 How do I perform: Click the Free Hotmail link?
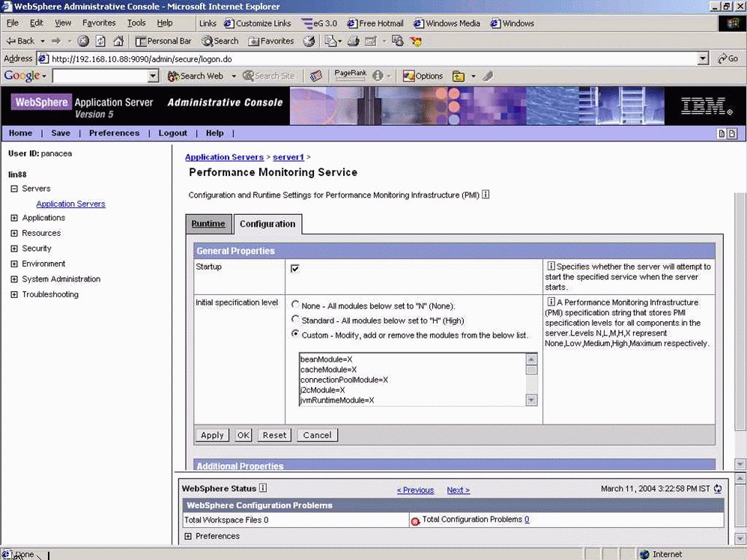(x=375, y=23)
